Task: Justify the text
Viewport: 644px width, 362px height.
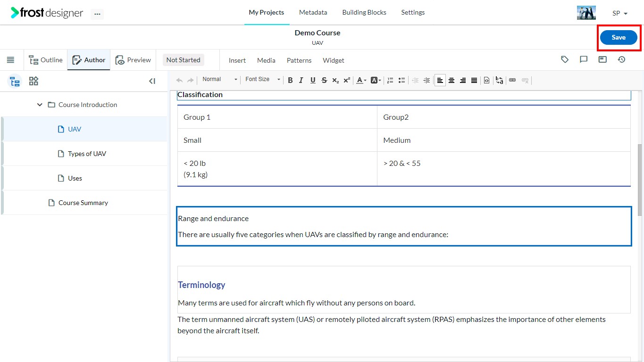Action: point(474,80)
